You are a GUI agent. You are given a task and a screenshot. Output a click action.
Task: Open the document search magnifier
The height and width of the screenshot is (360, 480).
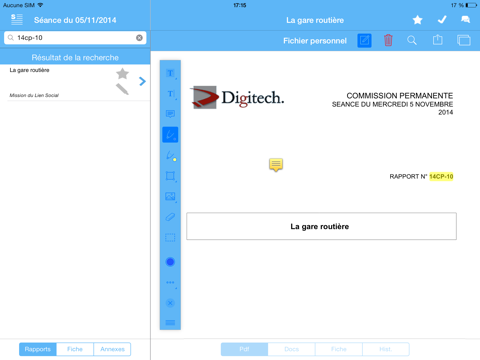pos(412,41)
